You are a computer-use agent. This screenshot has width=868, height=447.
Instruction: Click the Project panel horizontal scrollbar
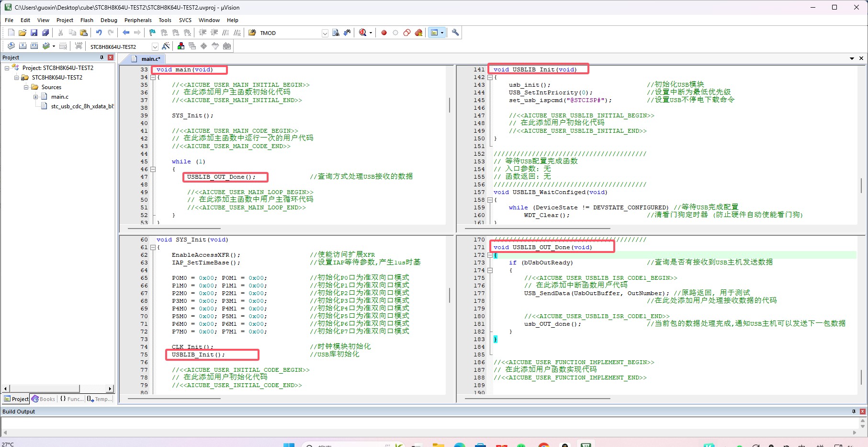(44, 389)
